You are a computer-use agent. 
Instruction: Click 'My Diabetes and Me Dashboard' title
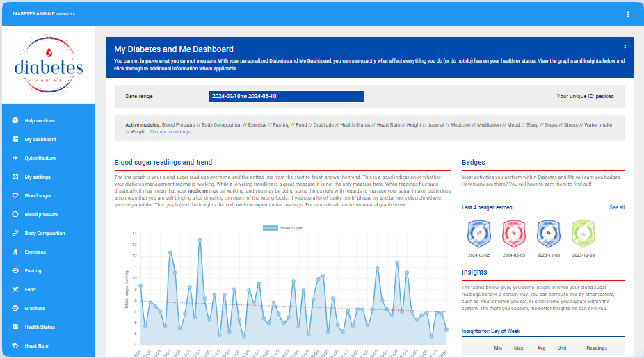[174, 49]
